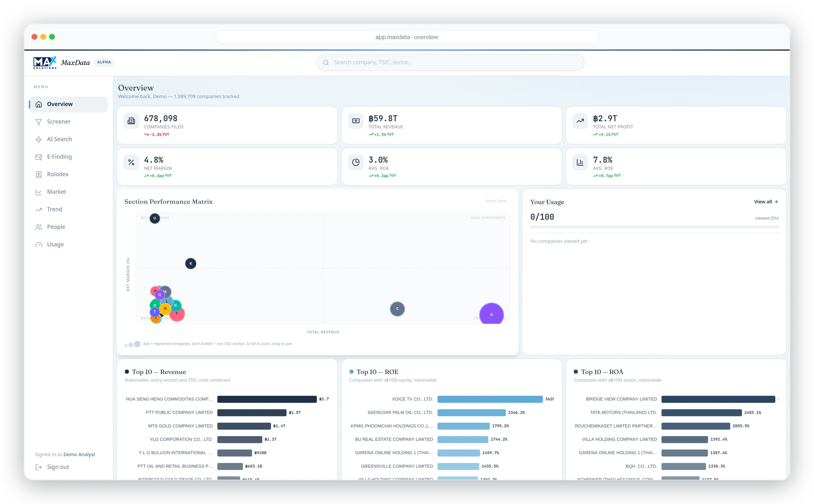Select Trend in the sidebar
The image size is (814, 504).
coord(69,209)
